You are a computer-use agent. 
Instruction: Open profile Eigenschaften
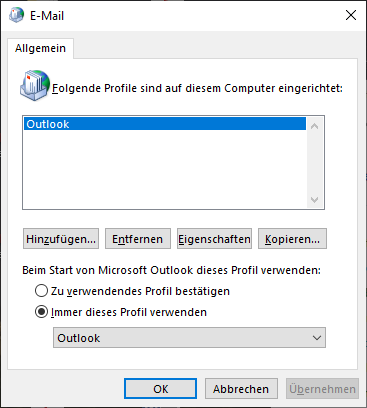(214, 239)
